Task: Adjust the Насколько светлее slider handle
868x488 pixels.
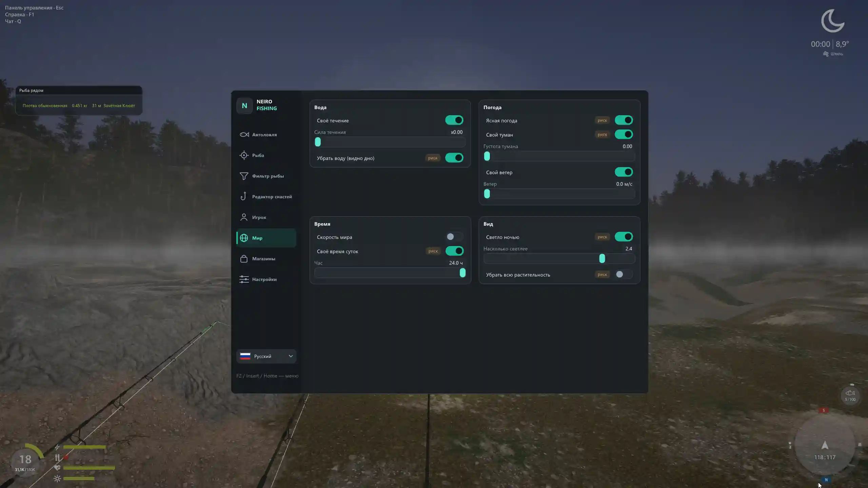Action: [602, 259]
